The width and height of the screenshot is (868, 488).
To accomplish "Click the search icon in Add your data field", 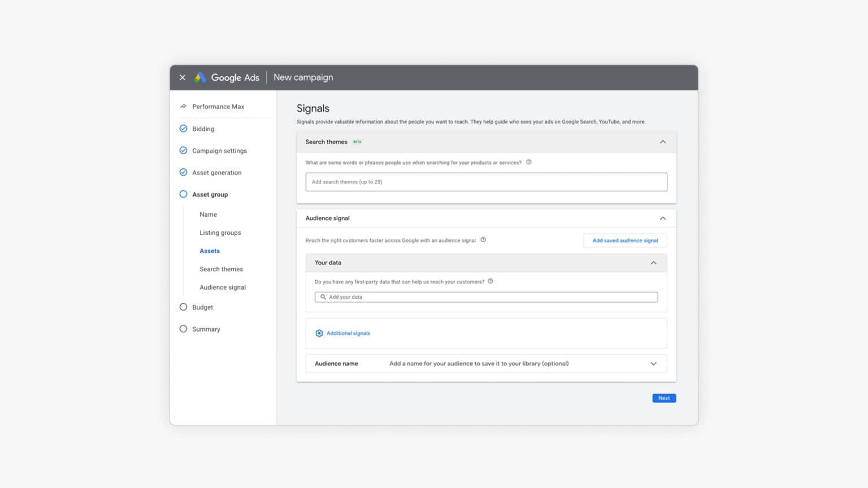I will (322, 297).
